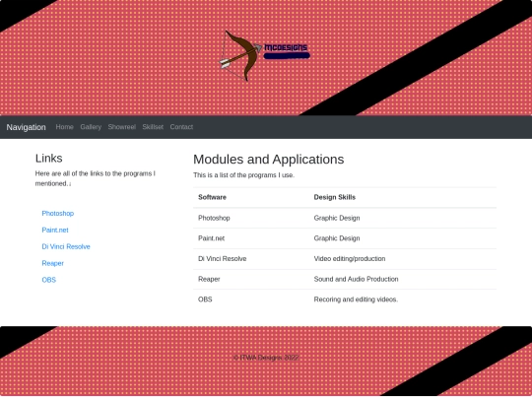
Task: Click the Recoring and editing videos cell
Action: (x=403, y=299)
